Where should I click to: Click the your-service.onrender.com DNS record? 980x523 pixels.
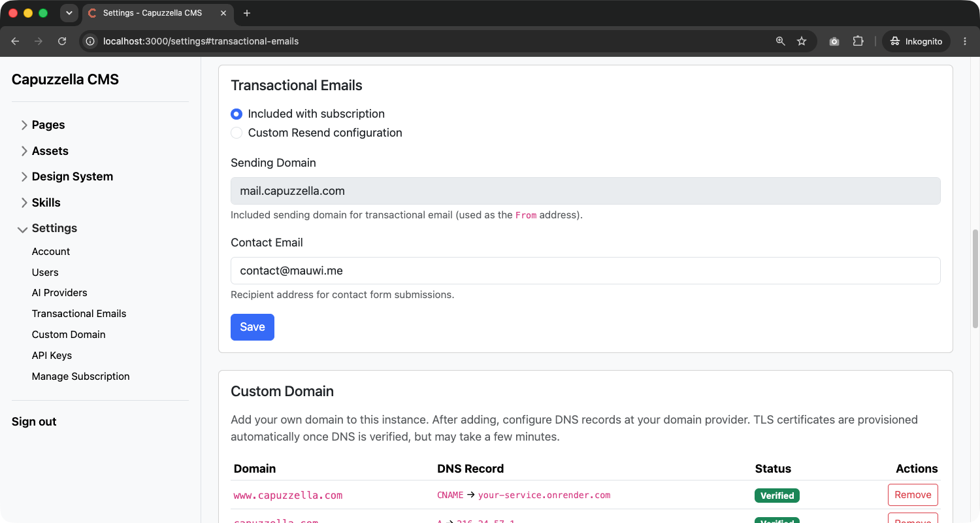point(544,496)
